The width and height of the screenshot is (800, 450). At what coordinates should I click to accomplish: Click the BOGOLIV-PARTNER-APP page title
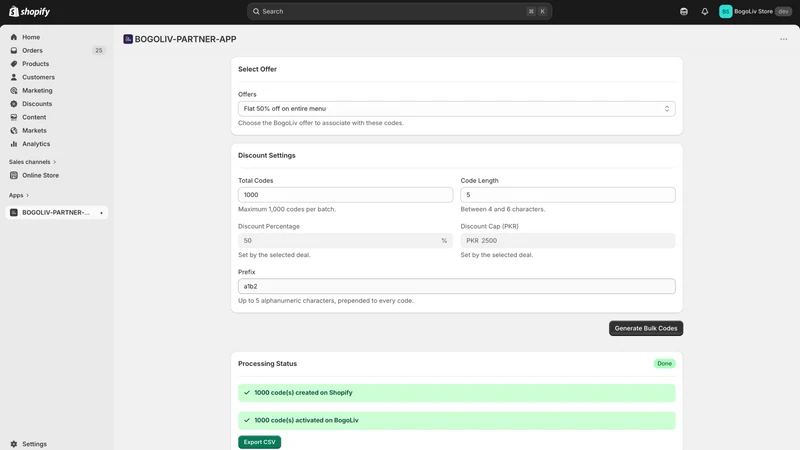coord(185,39)
